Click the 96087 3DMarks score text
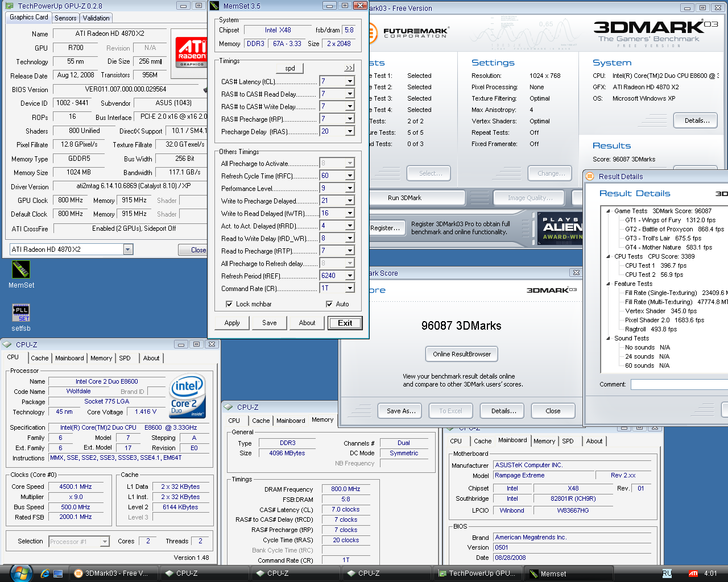 [x=461, y=326]
